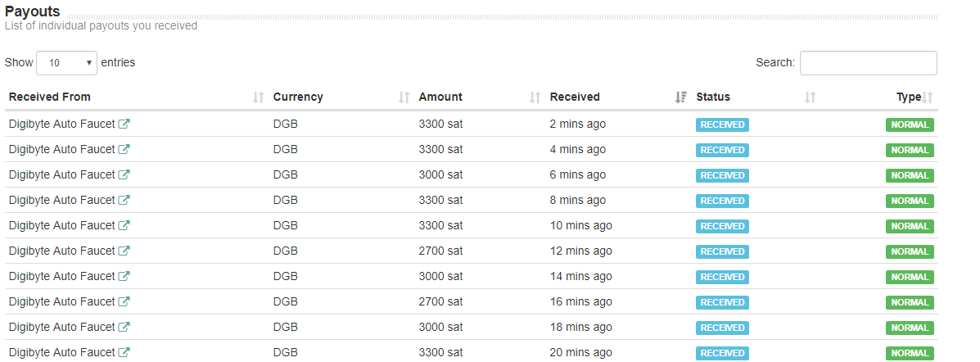Viewport: 980px width, 362px height.
Task: Open external link icon in 20 mins ago row
Action: 124,352
